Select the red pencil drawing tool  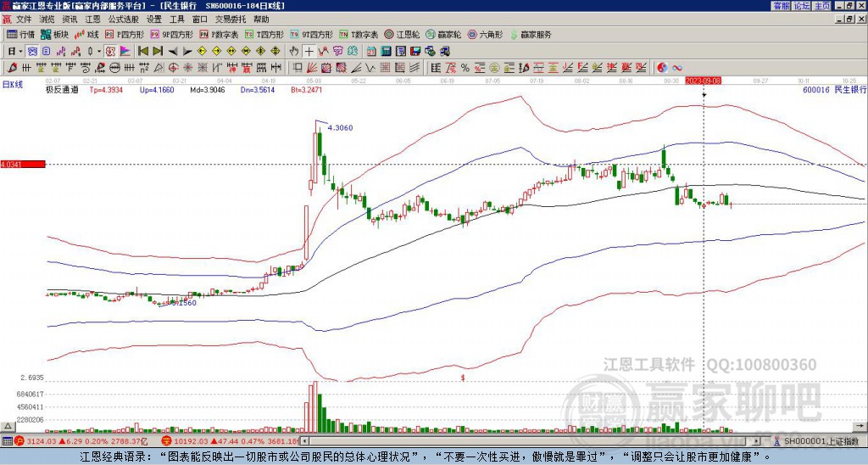coord(11,68)
